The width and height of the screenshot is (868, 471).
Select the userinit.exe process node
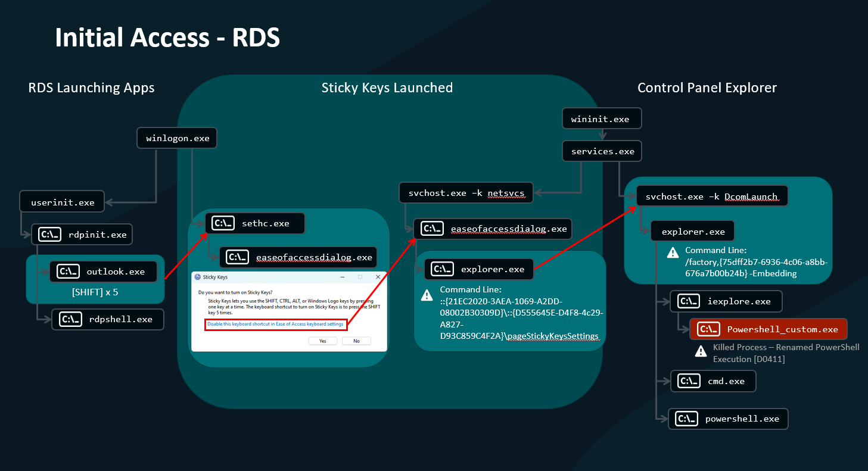[63, 202]
